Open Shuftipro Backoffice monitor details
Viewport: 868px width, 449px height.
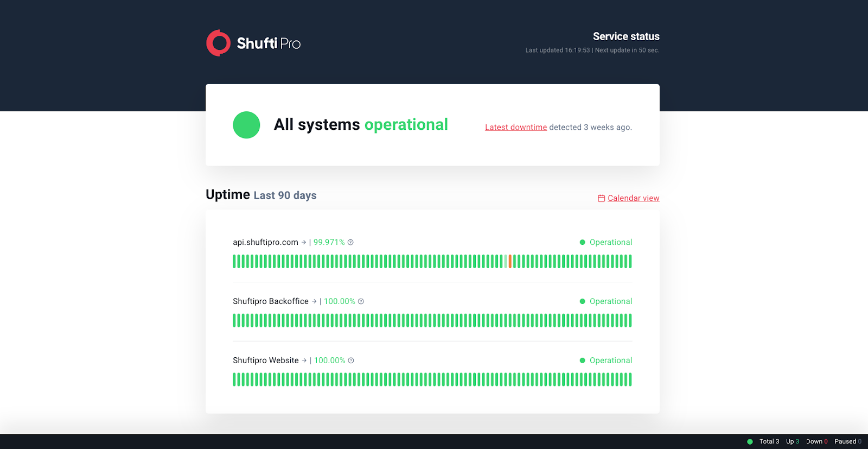[x=271, y=301]
